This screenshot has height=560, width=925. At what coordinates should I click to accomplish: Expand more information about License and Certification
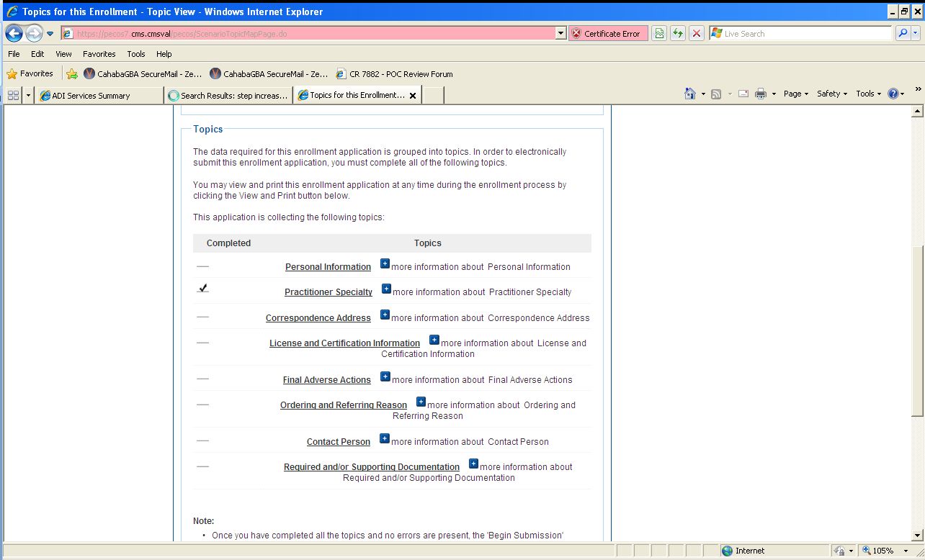pyautogui.click(x=434, y=340)
